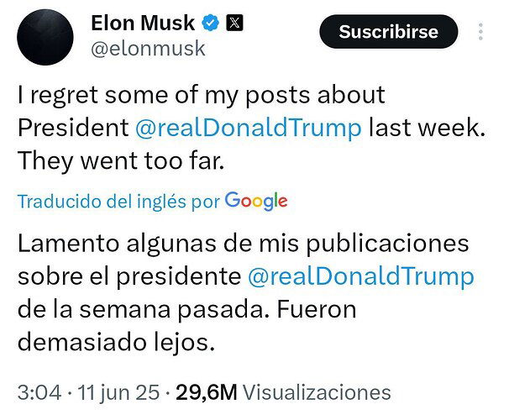Click the 'demasiado lejos.' translated line
Screen dimensions: 509x420
tap(116, 342)
